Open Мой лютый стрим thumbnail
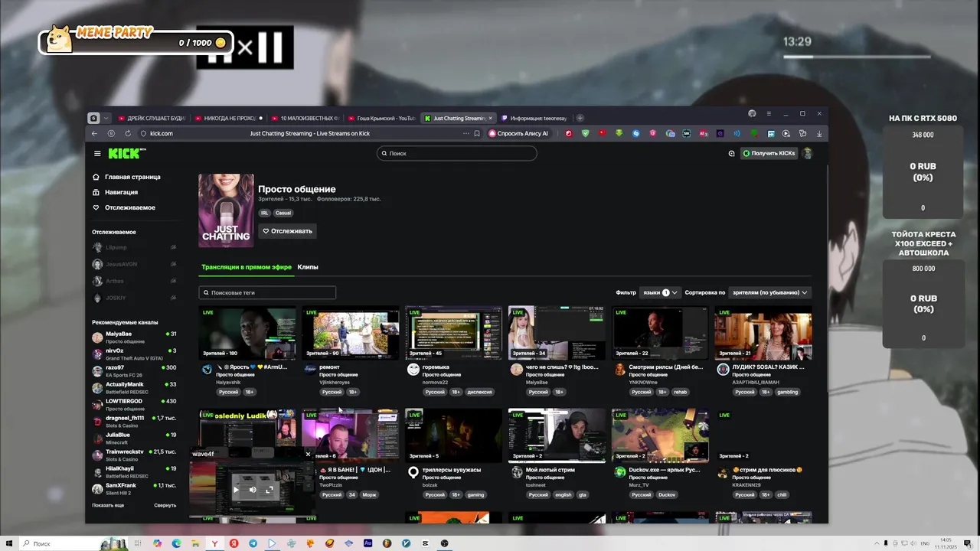The height and width of the screenshot is (551, 980). click(557, 435)
